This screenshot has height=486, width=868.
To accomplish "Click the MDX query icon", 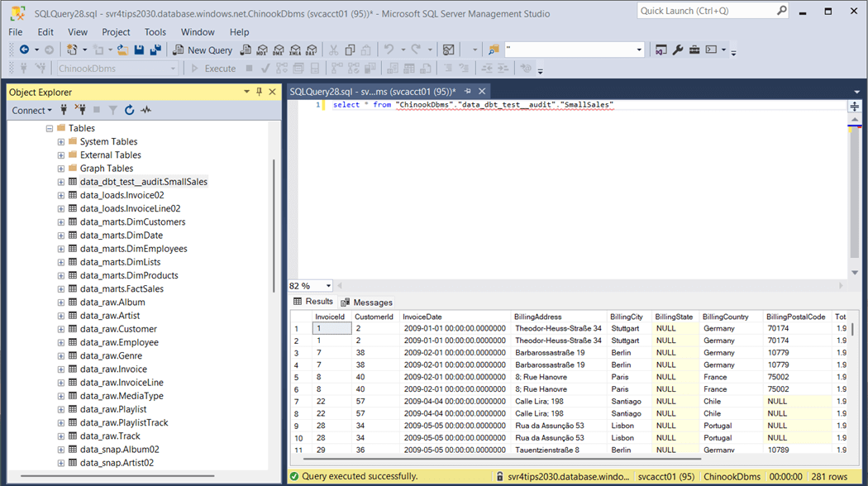I will [262, 50].
